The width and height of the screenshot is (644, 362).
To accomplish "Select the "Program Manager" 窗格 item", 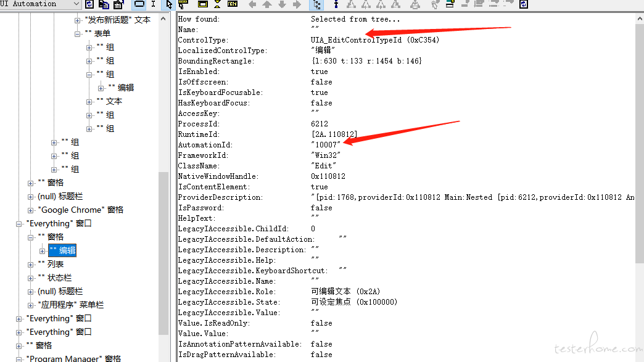I will point(73,358).
